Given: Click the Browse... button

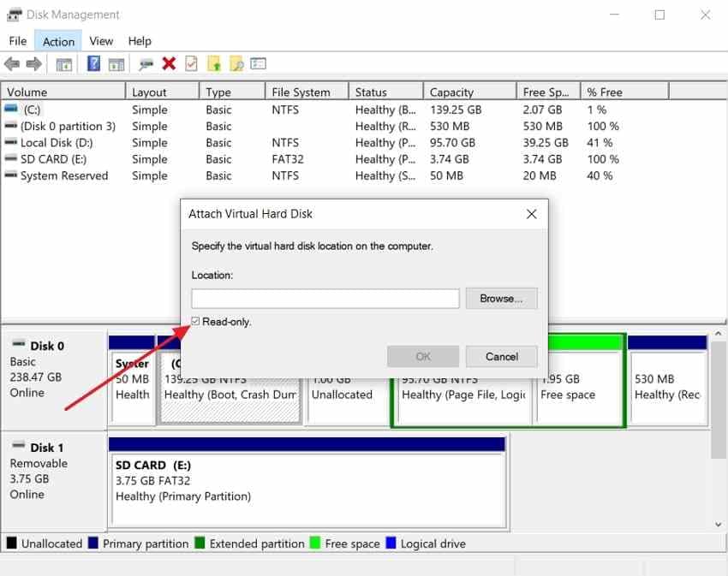Looking at the screenshot, I should coord(501,299).
